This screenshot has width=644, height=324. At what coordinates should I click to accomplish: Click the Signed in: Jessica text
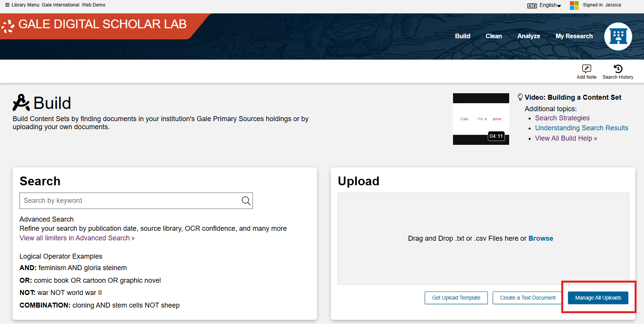[602, 5]
